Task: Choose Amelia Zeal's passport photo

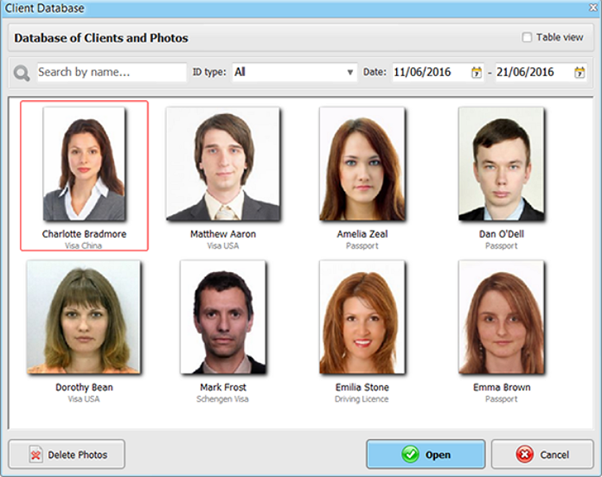Action: [362, 164]
